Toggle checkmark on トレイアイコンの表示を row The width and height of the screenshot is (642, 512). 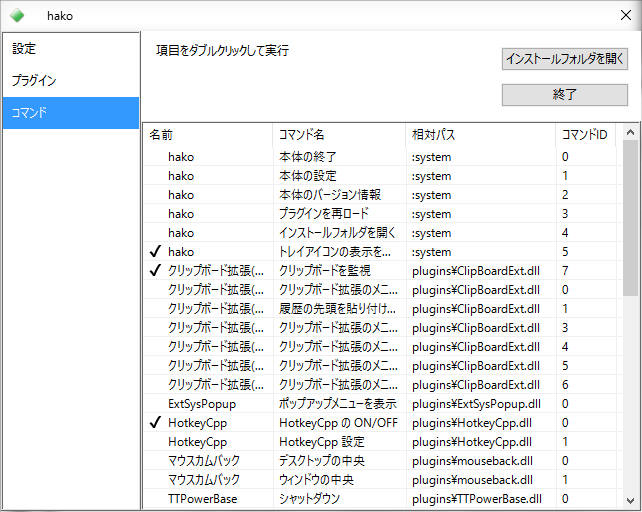tap(155, 251)
